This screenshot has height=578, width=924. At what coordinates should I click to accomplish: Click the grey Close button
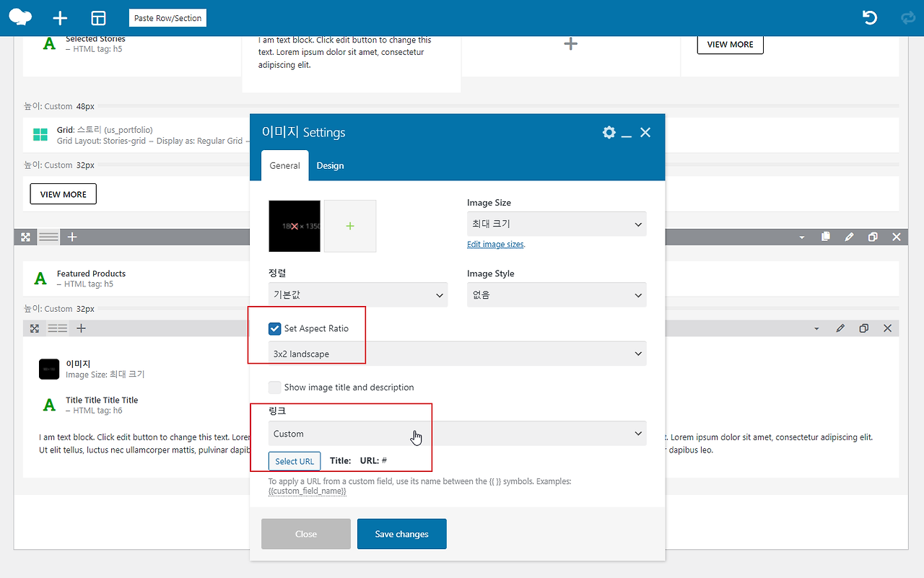pos(306,534)
